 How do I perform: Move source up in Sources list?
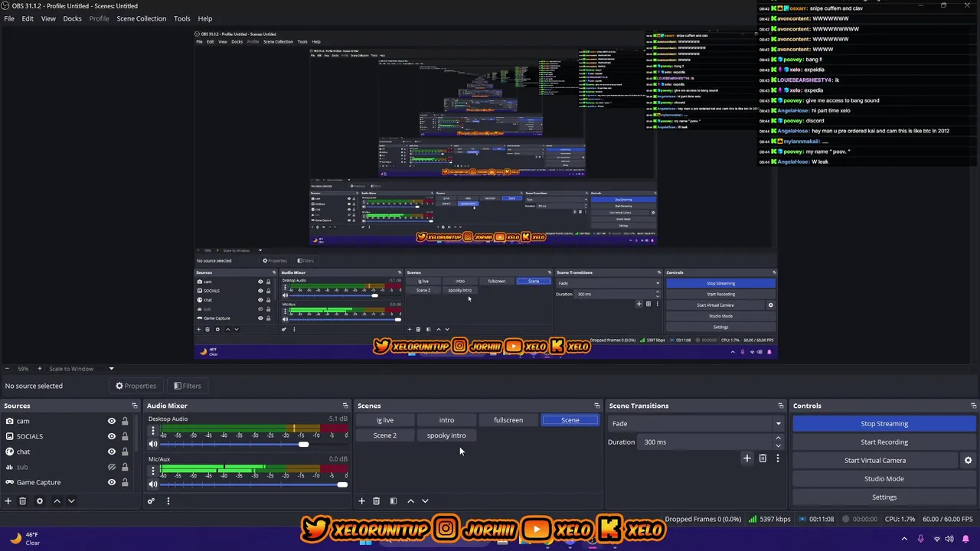pyautogui.click(x=57, y=501)
